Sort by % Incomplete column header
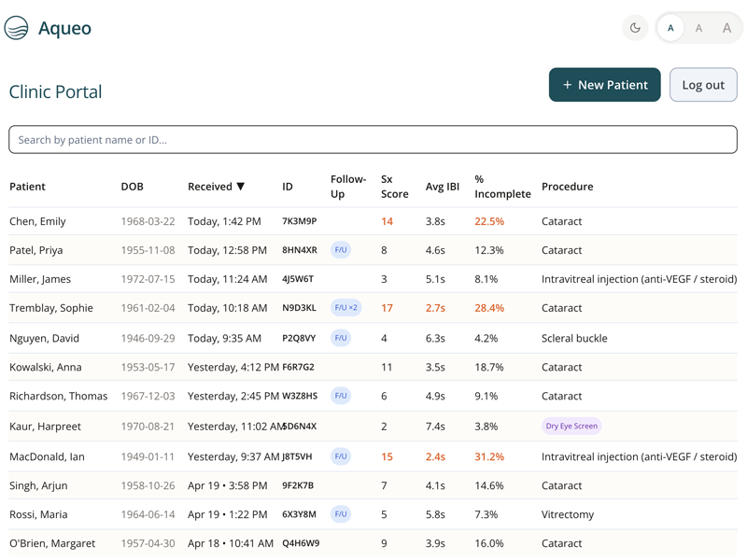The height and width of the screenshot is (560, 747). pos(502,186)
